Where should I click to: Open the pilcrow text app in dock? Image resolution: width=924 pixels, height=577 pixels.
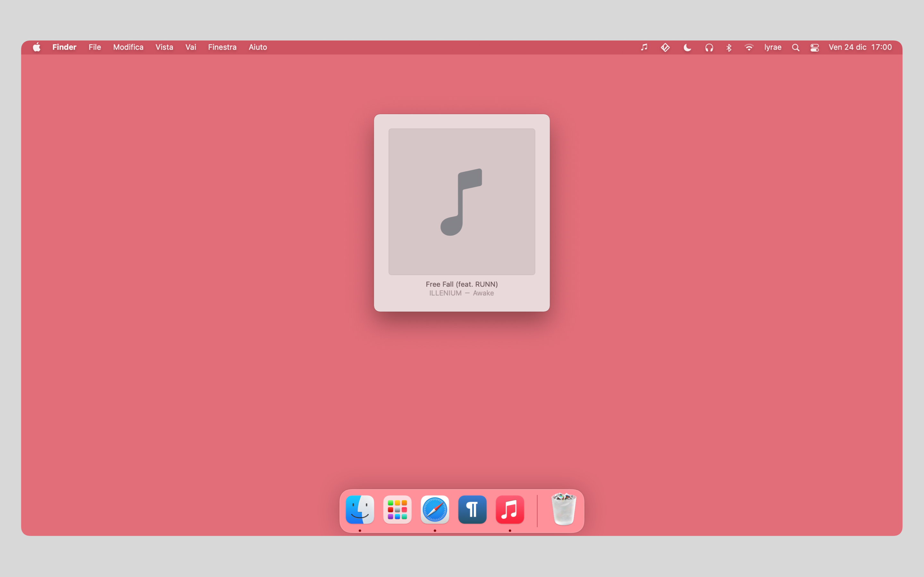tap(472, 509)
